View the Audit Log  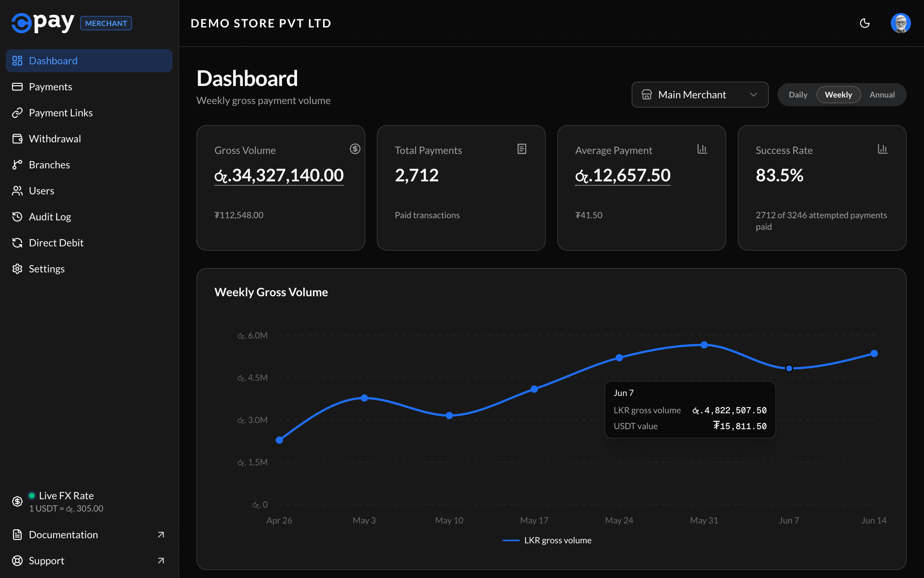[89, 217]
